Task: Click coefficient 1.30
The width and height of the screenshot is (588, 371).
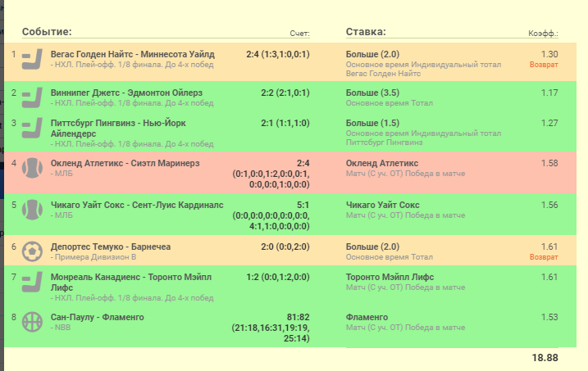Action: point(549,54)
